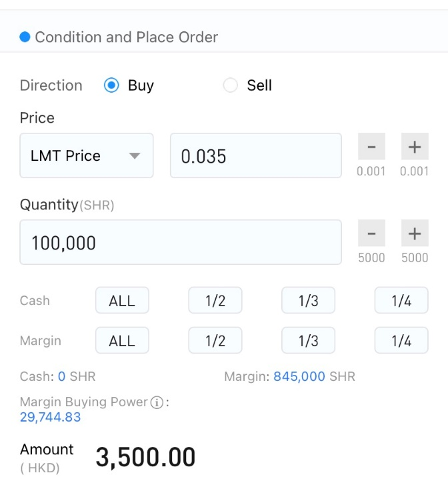Click the 845,000 margin shares link
The image size is (448, 487).
299,376
